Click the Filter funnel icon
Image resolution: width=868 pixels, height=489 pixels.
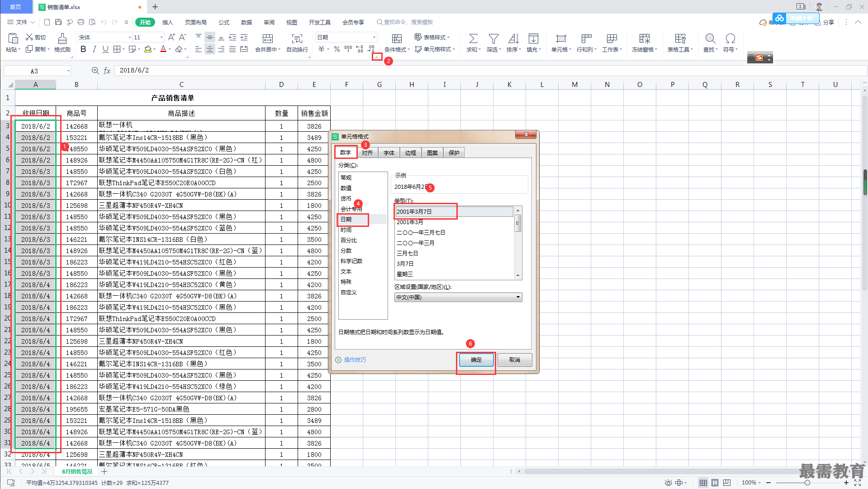pyautogui.click(x=493, y=38)
